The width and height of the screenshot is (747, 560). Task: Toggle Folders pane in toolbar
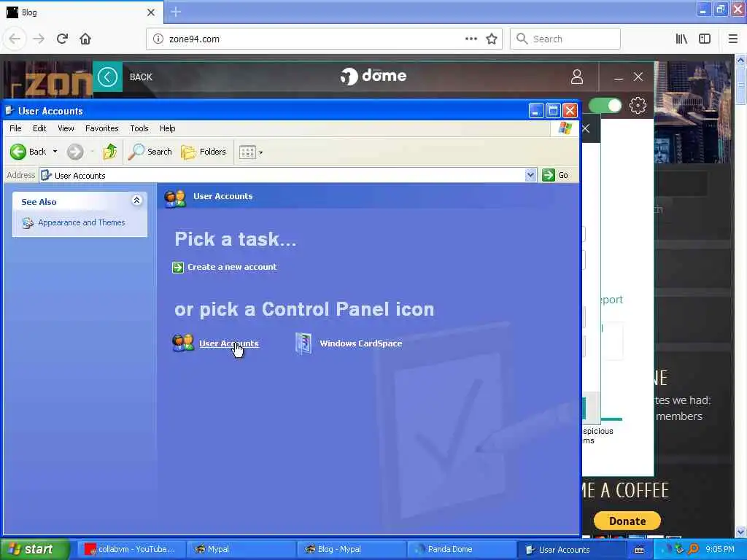coord(204,152)
